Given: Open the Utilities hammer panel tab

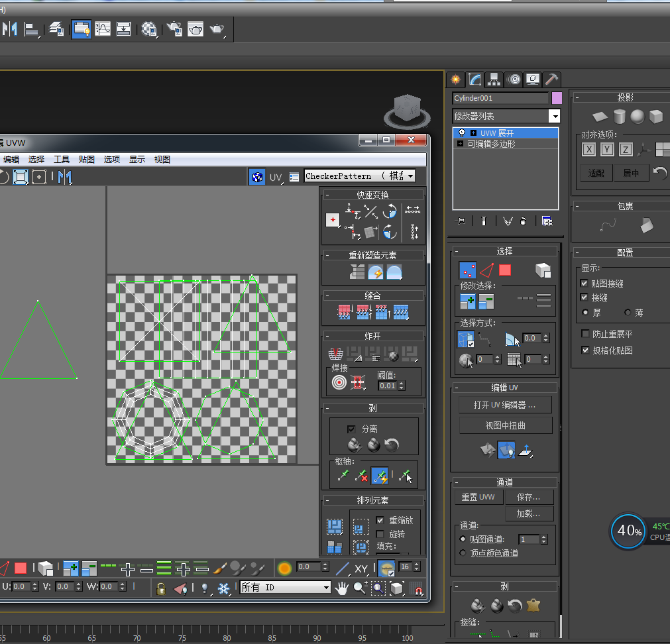Looking at the screenshot, I should pos(551,80).
